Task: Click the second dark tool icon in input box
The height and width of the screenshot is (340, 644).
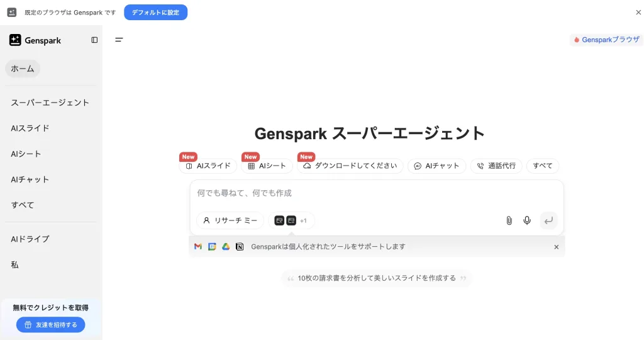Action: 291,221
